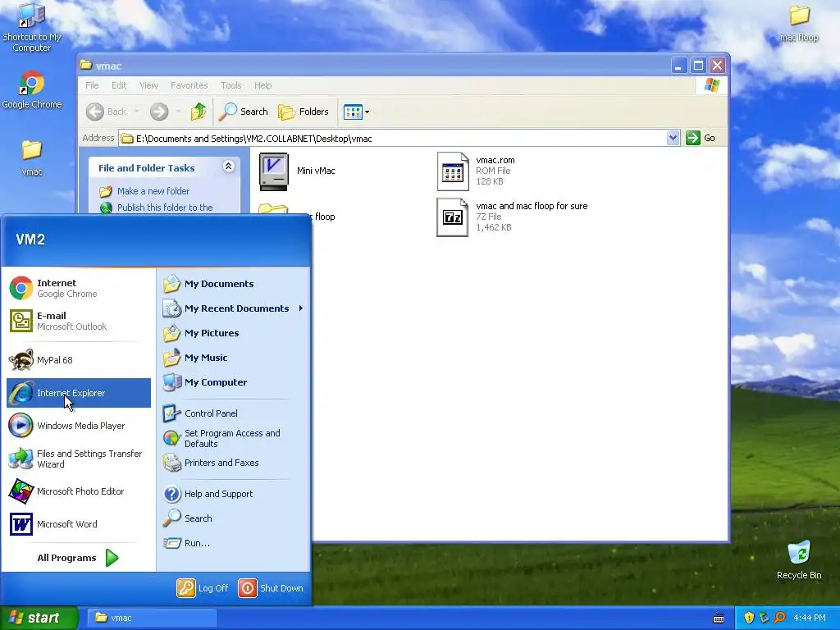
Task: Select the 7Z archive vmac and mac floop
Action: (512, 217)
